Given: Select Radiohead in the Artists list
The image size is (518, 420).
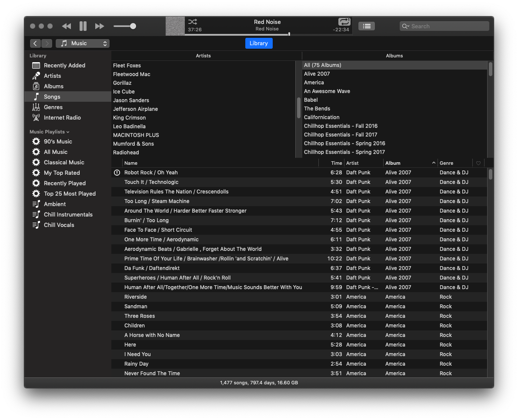Looking at the screenshot, I should pos(203,153).
